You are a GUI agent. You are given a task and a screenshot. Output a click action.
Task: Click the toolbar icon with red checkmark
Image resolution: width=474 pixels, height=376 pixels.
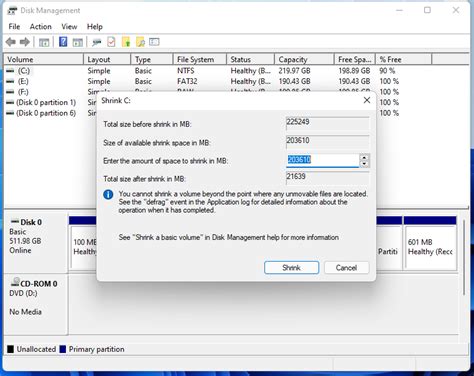click(x=111, y=42)
